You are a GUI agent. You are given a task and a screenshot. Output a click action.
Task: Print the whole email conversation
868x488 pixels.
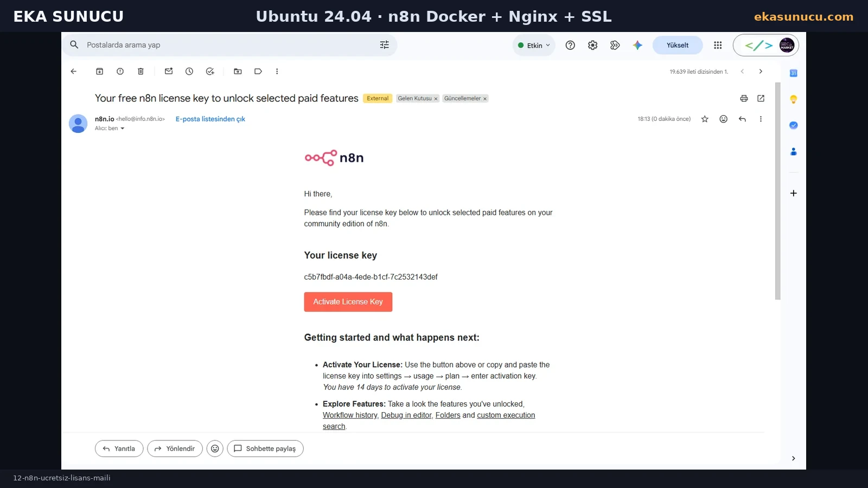point(744,99)
